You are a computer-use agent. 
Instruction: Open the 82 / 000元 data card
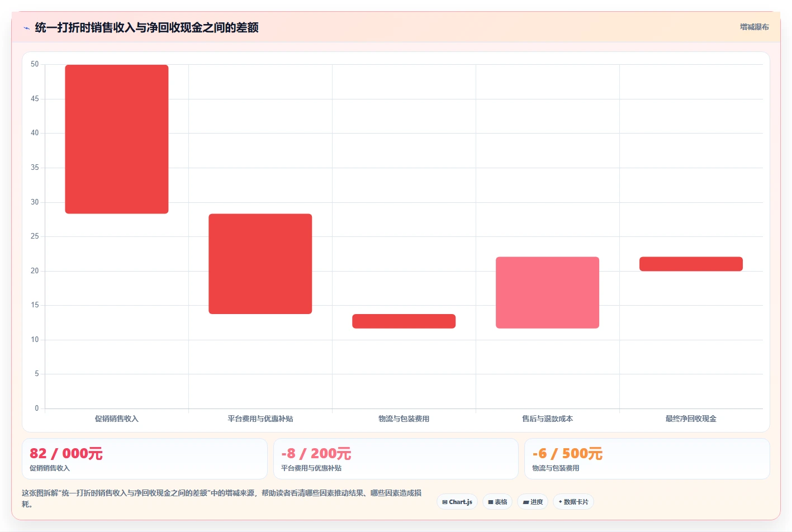[x=145, y=459]
